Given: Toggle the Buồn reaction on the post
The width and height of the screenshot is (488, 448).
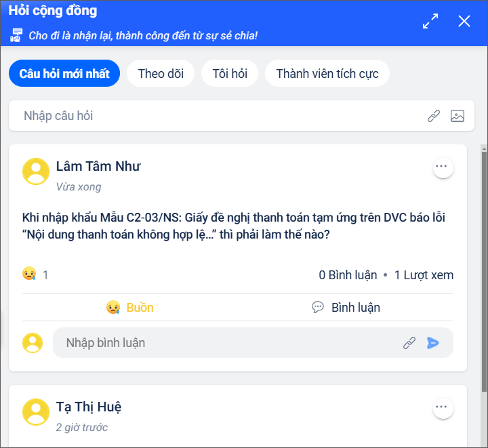Looking at the screenshot, I should 129,308.
